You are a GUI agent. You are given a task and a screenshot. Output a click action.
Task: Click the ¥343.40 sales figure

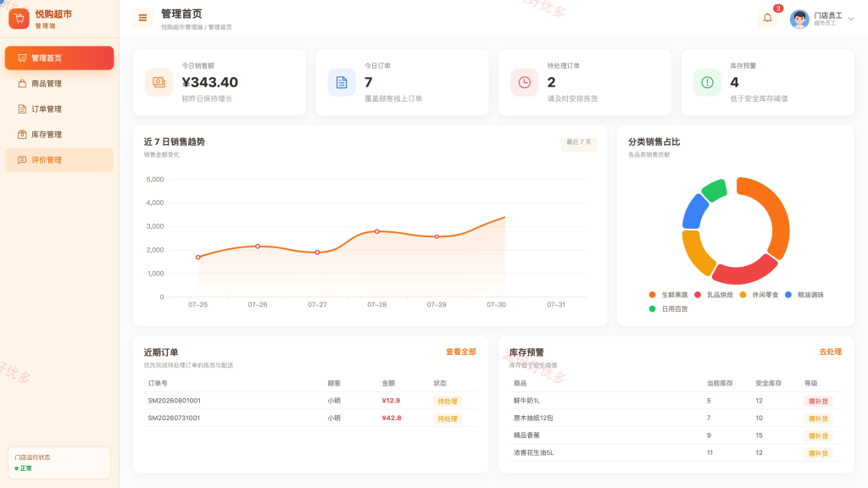click(210, 82)
